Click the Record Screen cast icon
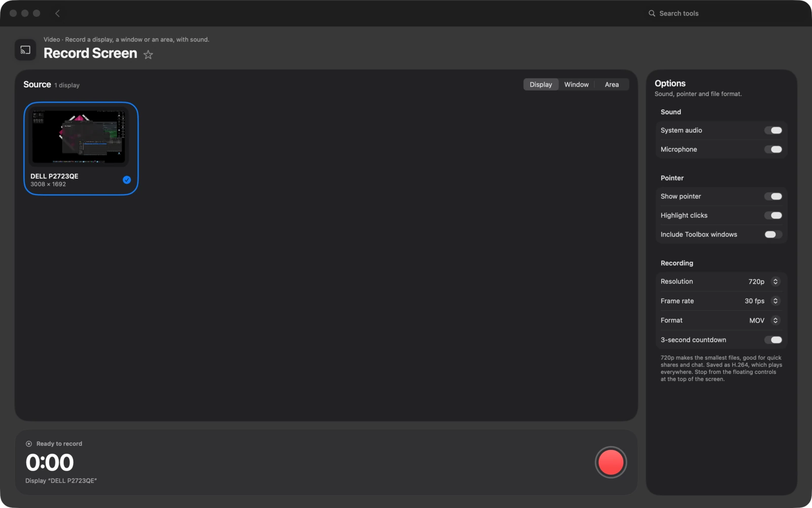This screenshot has width=812, height=508. point(25,50)
